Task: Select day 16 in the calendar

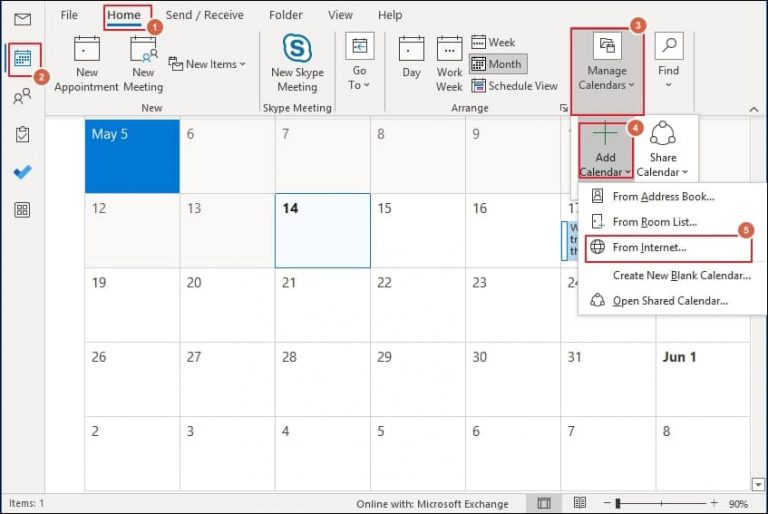Action: pyautogui.click(x=513, y=231)
